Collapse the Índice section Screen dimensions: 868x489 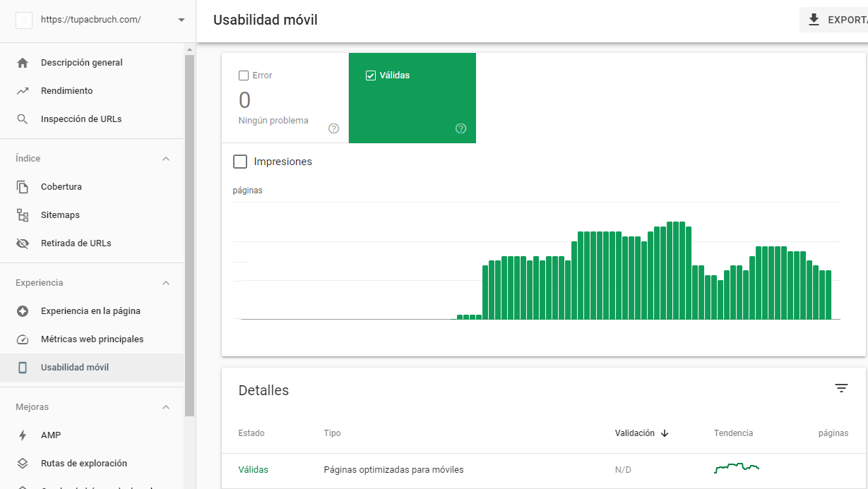[x=166, y=159]
